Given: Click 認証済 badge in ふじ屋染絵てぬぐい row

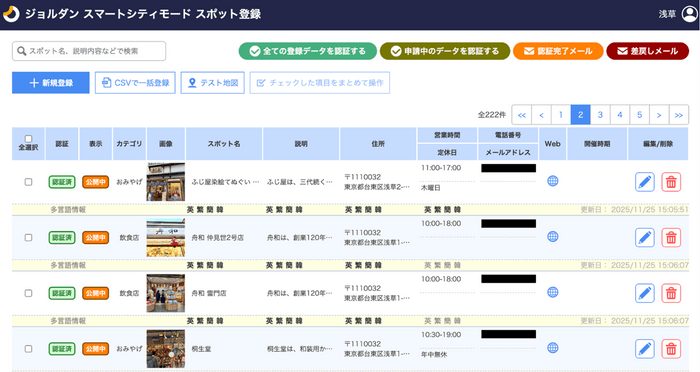Looking at the screenshot, I should point(62,182).
